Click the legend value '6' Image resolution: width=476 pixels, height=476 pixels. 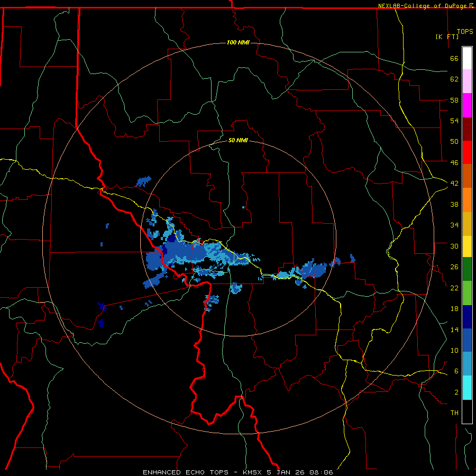pos(456,371)
